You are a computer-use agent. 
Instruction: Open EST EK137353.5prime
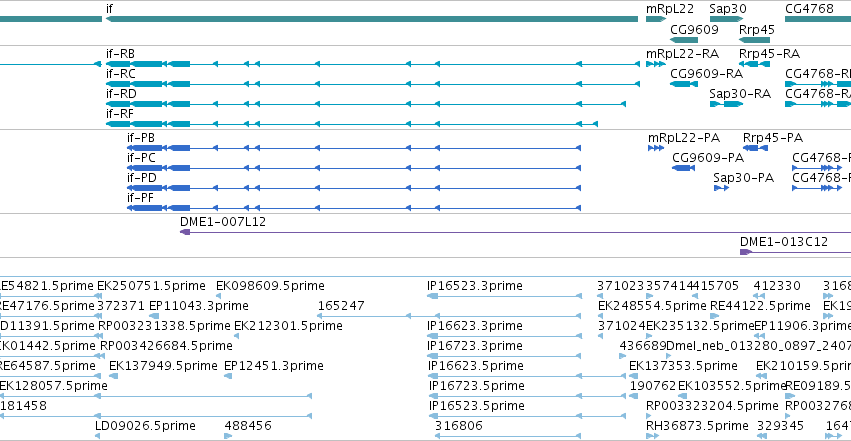point(683,366)
